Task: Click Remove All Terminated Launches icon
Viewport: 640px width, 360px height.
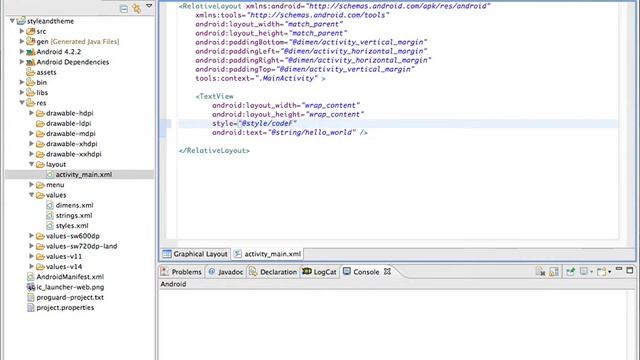Action: (x=554, y=271)
